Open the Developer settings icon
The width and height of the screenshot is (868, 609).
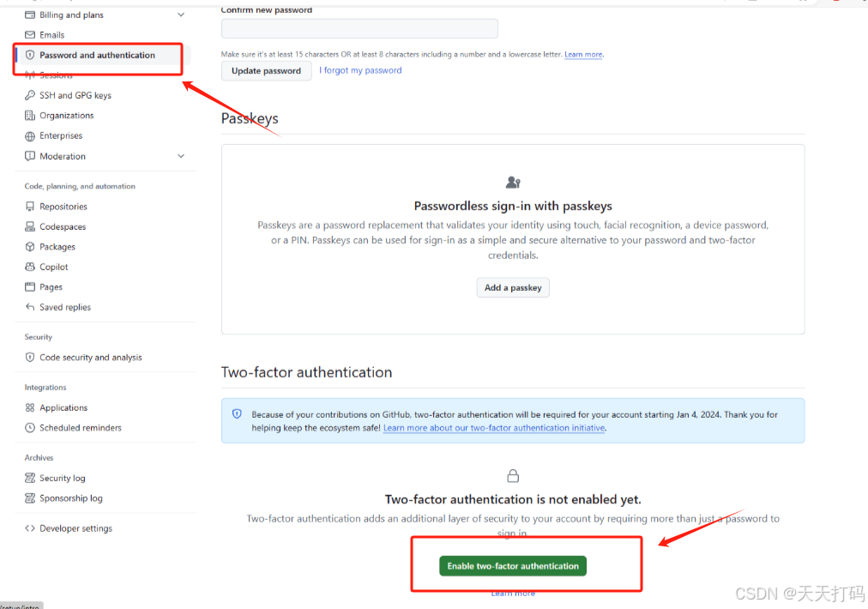(x=28, y=528)
